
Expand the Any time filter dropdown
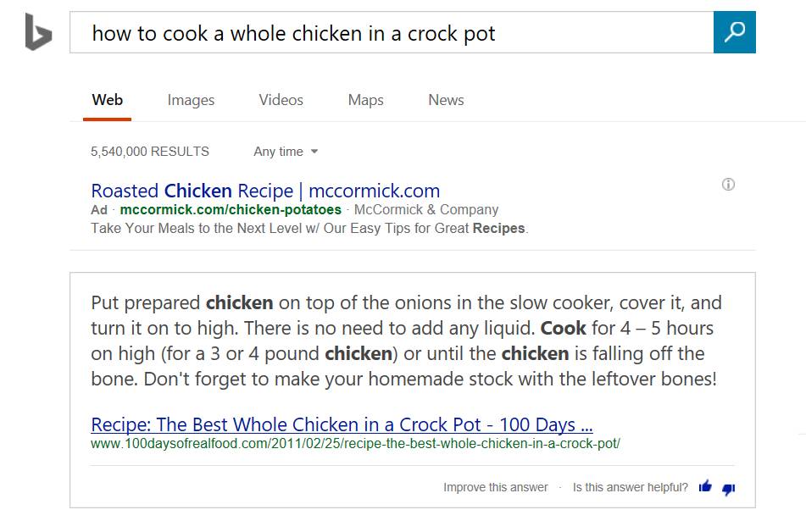click(286, 152)
